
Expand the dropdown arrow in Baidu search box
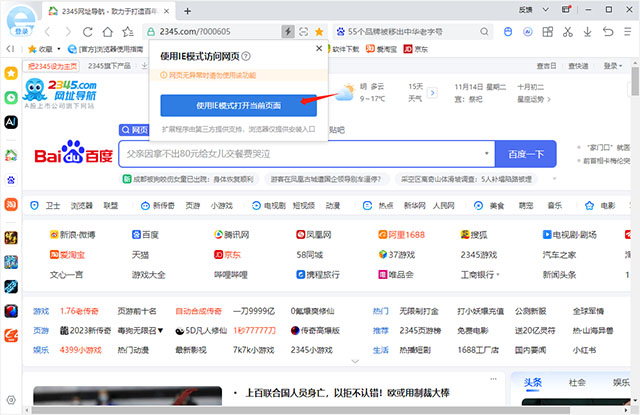point(485,155)
